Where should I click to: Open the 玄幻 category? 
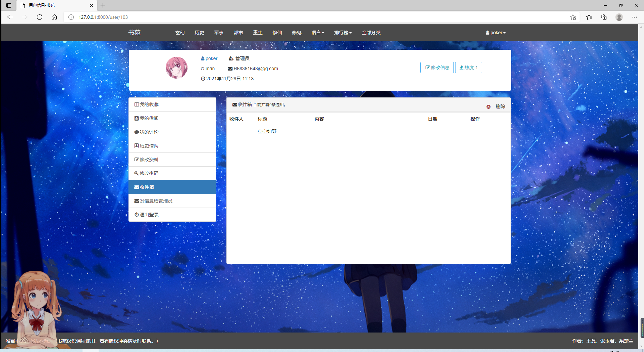180,33
